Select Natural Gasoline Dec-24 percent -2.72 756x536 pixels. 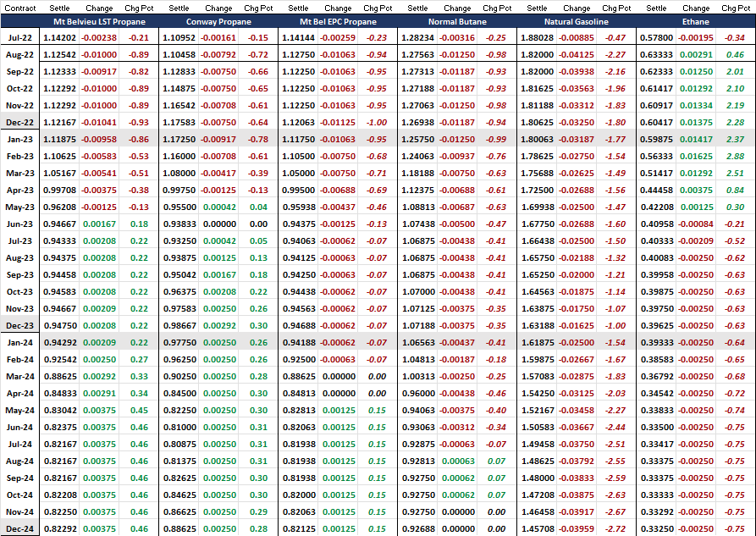pyautogui.click(x=615, y=528)
